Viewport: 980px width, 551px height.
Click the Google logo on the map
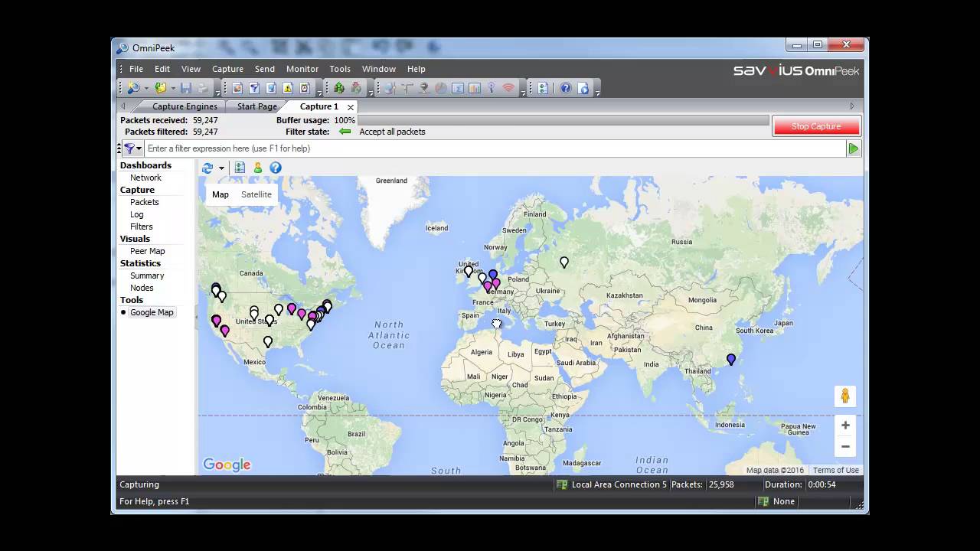point(227,465)
